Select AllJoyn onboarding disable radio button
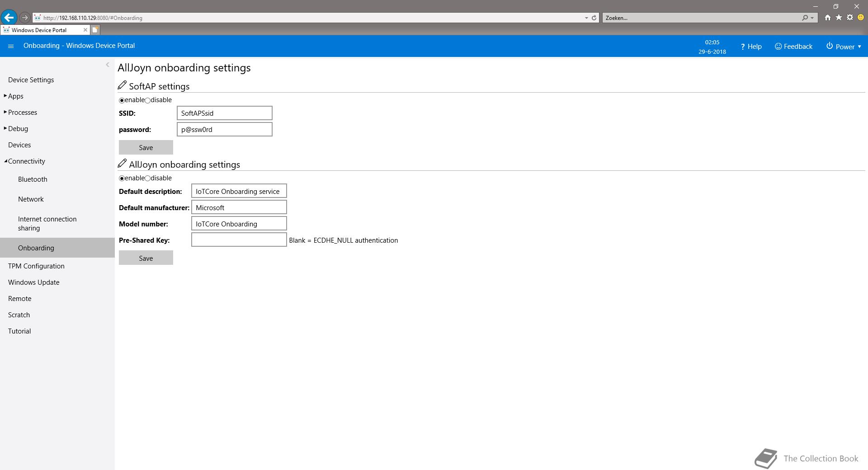This screenshot has width=868, height=470. tap(148, 179)
